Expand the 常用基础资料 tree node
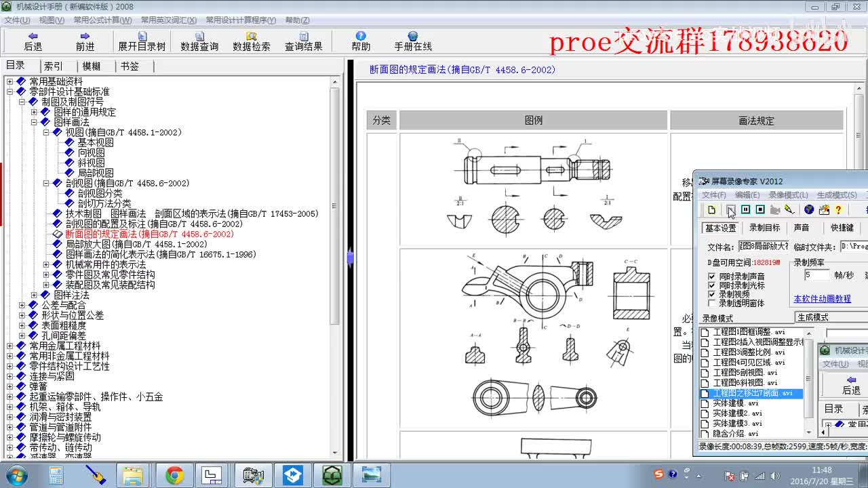This screenshot has height=488, width=868. click(9, 81)
